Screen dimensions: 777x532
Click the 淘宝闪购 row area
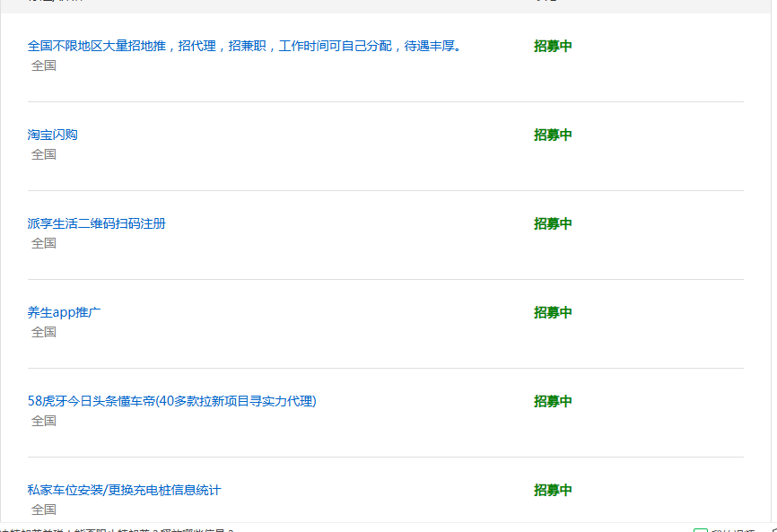click(x=269, y=144)
